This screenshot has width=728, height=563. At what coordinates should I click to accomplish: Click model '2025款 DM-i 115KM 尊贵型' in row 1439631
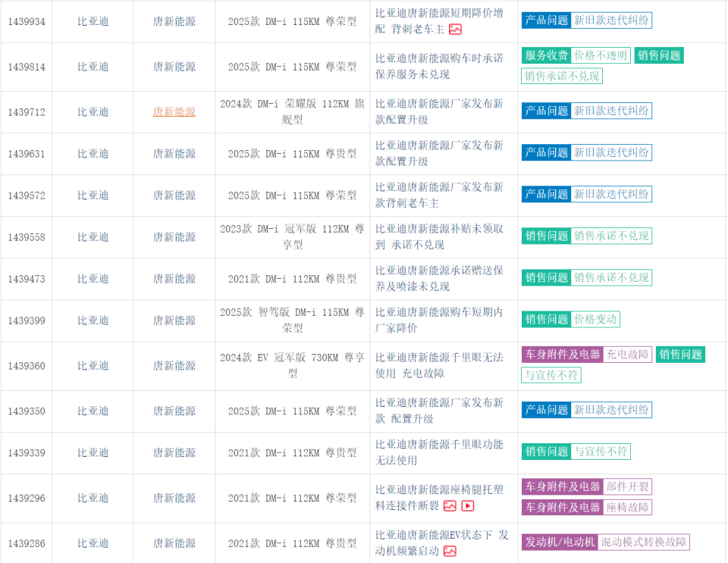pyautogui.click(x=292, y=154)
